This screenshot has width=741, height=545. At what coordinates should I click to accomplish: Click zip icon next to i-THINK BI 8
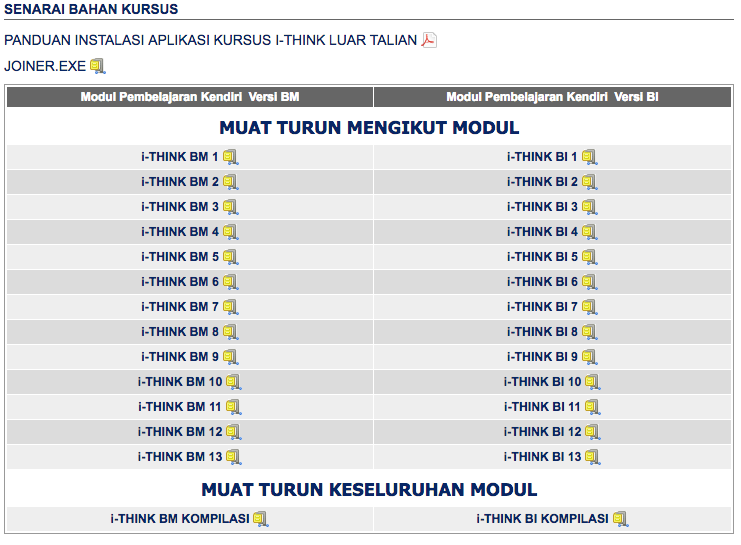click(x=590, y=332)
